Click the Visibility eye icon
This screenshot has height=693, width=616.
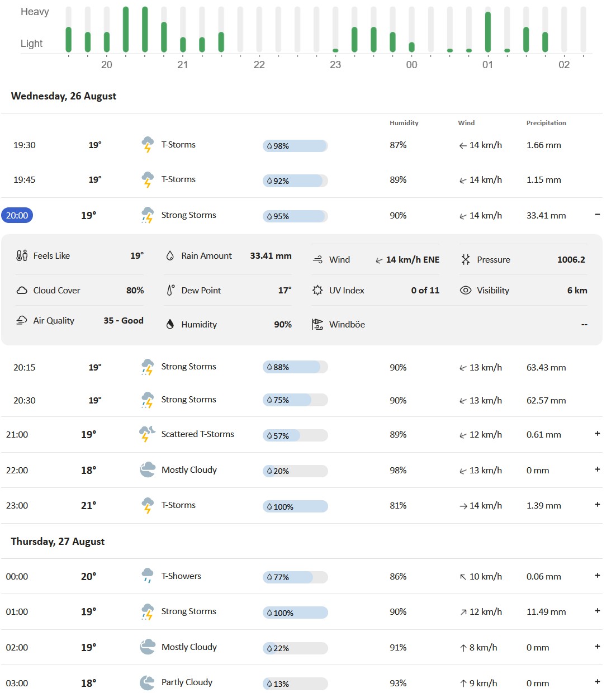click(466, 290)
